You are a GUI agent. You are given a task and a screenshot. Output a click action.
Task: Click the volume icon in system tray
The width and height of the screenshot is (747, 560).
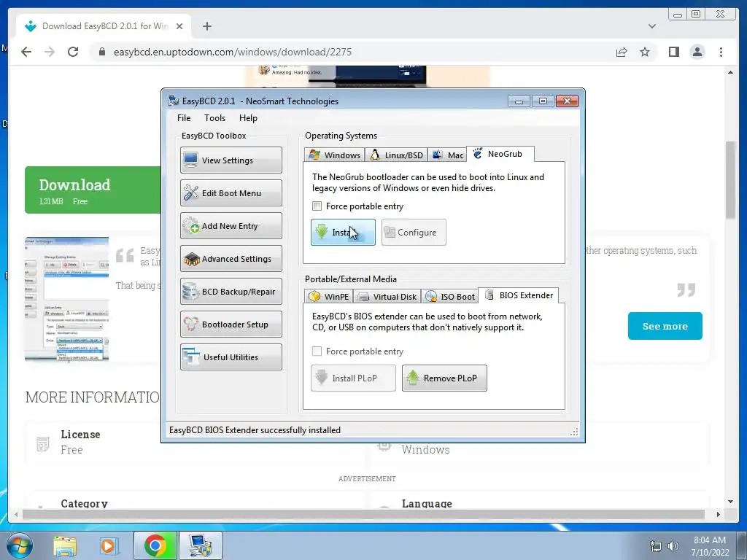pos(673,546)
